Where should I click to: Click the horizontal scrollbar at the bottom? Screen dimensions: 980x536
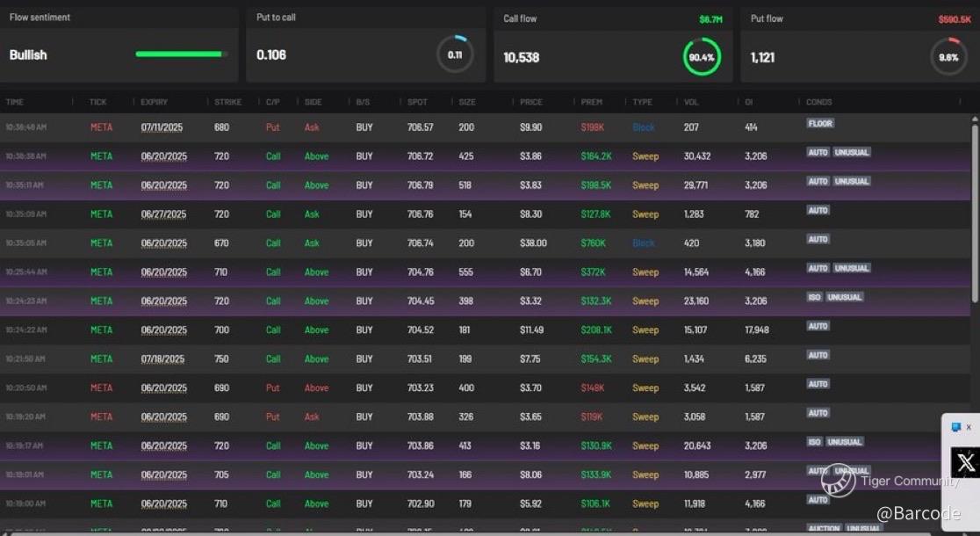469,533
